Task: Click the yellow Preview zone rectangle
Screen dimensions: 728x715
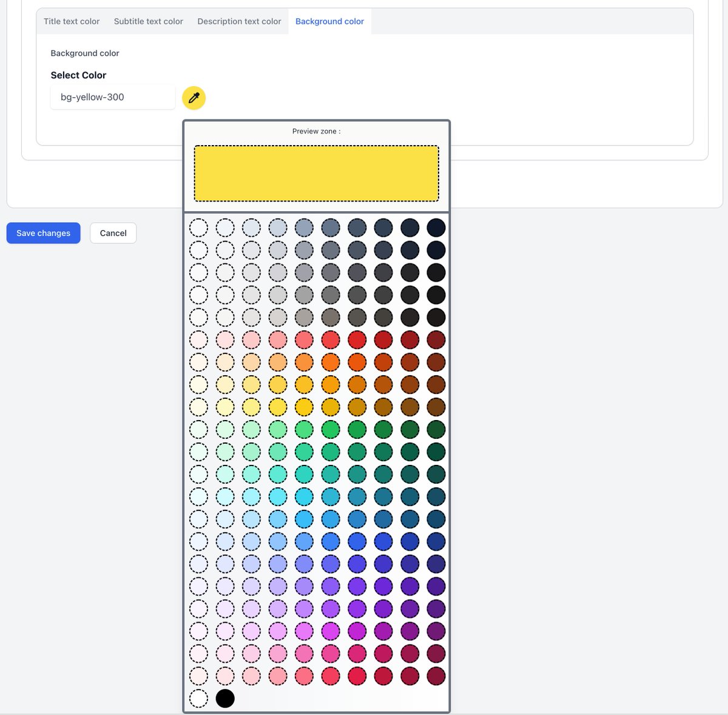Action: pos(316,173)
